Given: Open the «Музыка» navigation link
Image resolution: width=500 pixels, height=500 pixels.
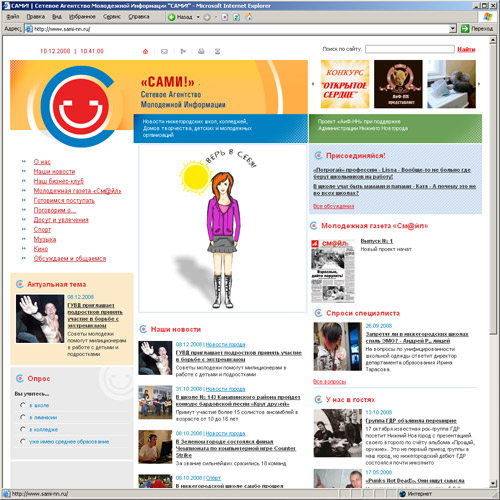Looking at the screenshot, I should (45, 239).
